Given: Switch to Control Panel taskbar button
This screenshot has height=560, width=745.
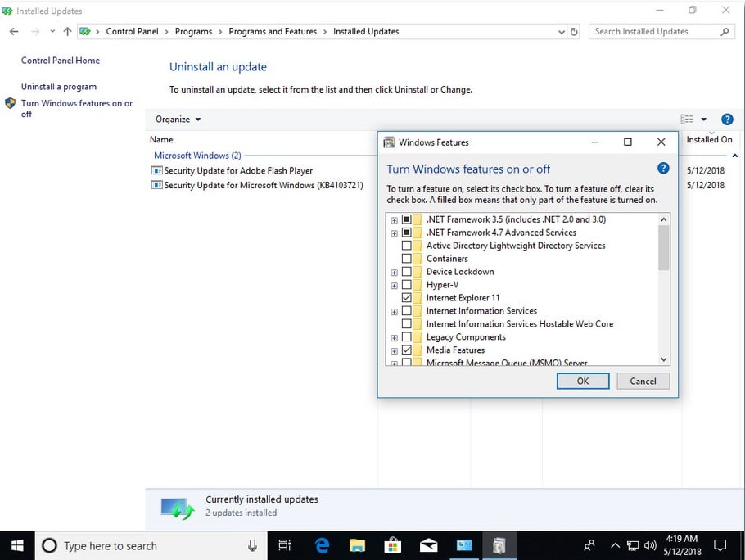Looking at the screenshot, I should [464, 546].
